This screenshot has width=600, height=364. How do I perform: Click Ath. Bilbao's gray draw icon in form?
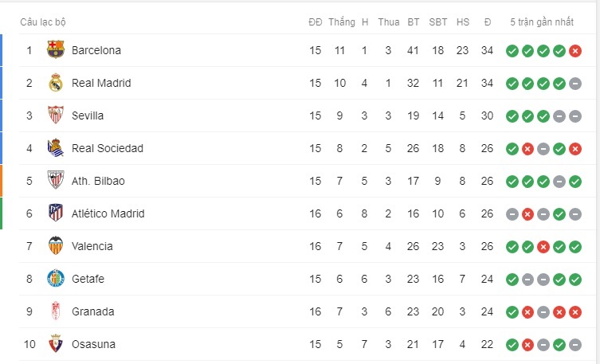(x=559, y=182)
